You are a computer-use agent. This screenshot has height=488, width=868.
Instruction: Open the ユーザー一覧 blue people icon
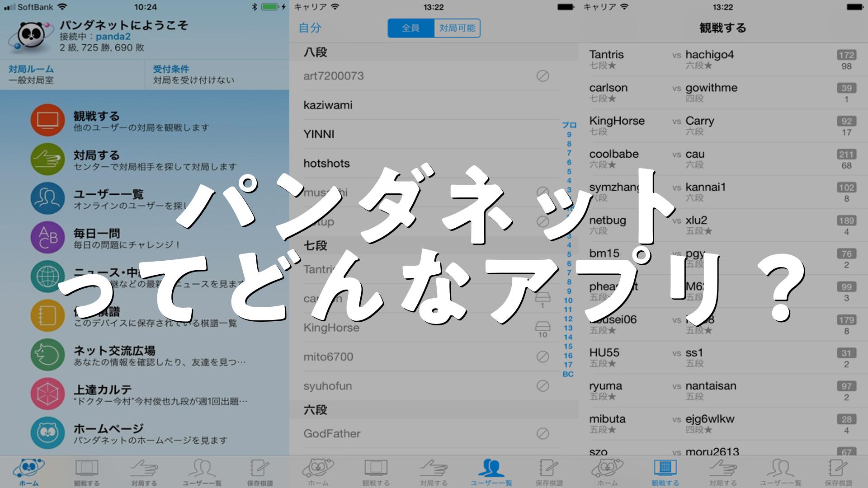pos(47,198)
